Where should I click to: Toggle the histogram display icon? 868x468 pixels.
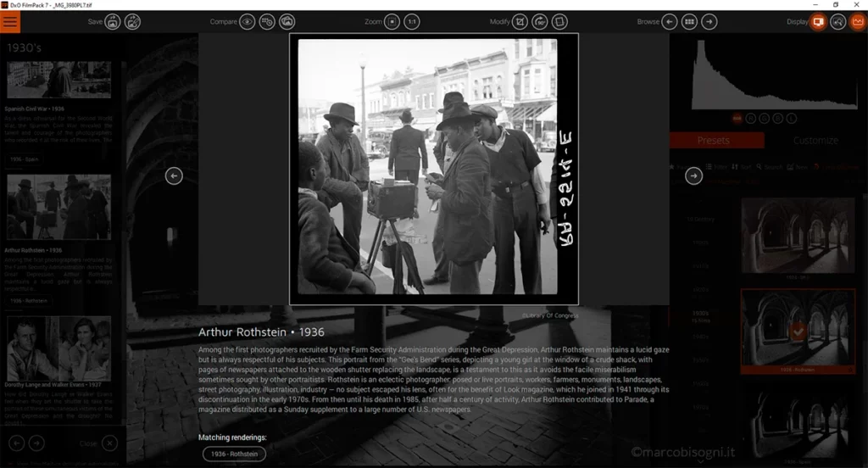pyautogui.click(x=858, y=22)
